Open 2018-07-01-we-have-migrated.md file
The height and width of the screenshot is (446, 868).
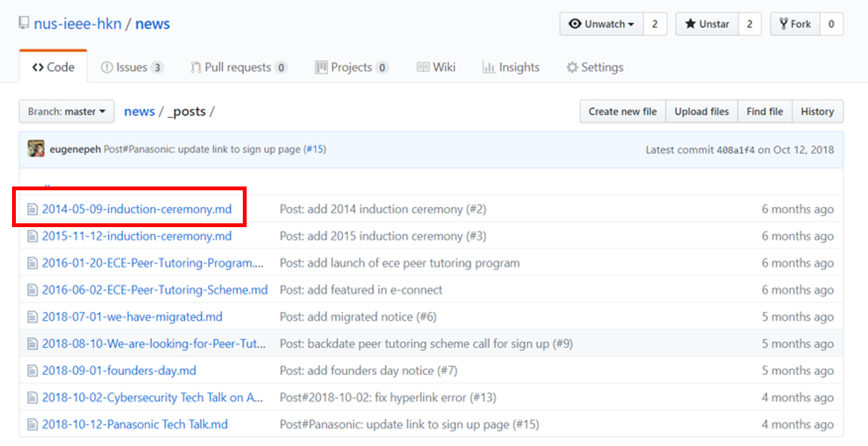pos(132,317)
